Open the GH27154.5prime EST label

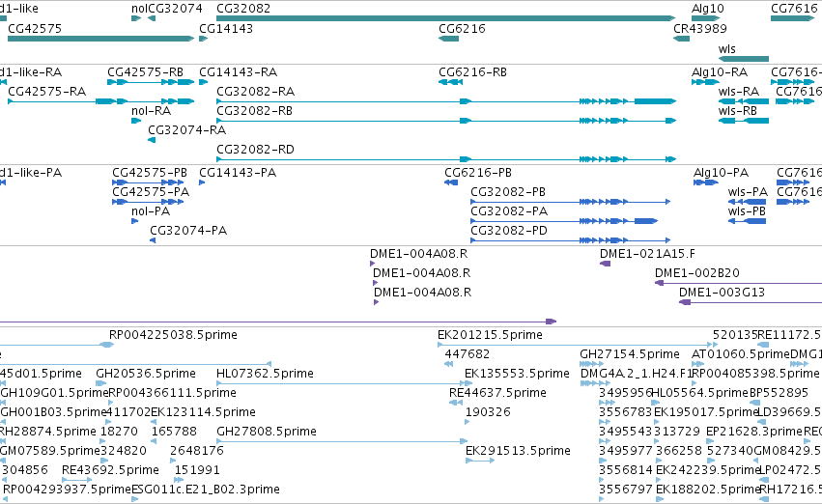tap(629, 354)
